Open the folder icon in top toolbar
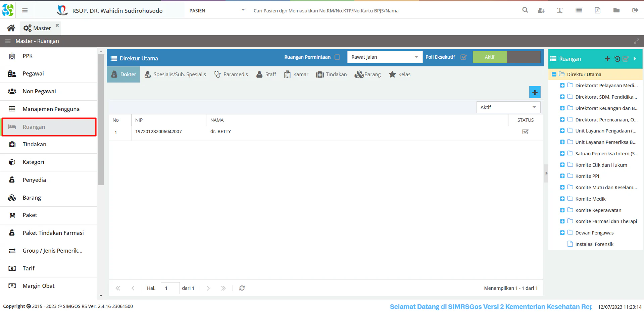The width and height of the screenshot is (644, 312). click(x=616, y=10)
